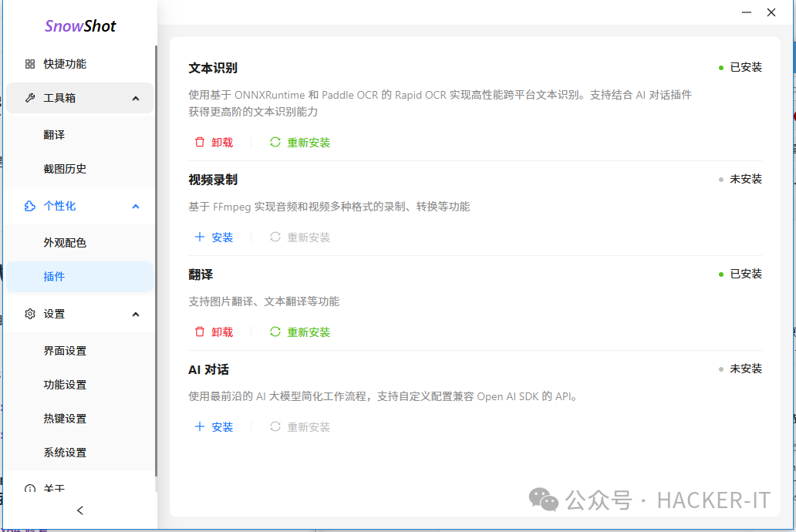Select the appearance color scheme item

coord(66,243)
